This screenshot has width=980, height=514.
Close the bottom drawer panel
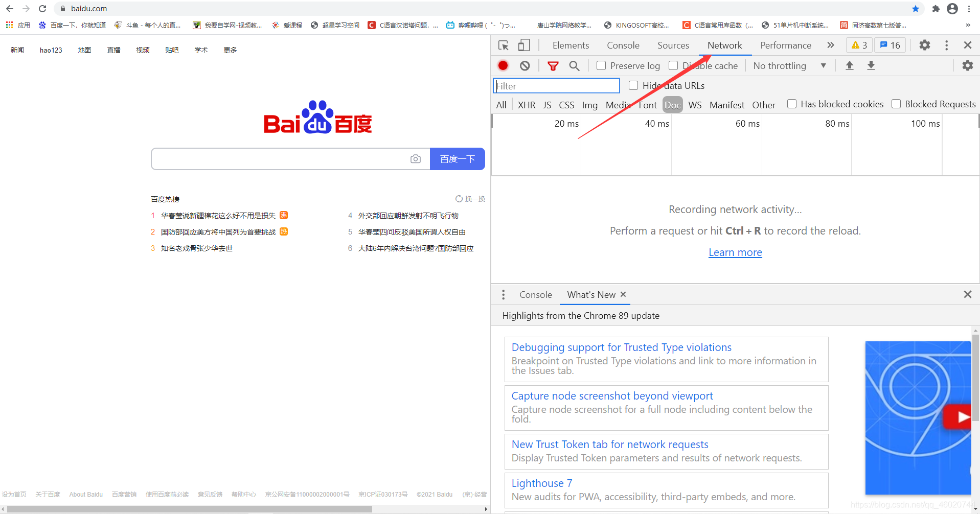[x=968, y=294]
